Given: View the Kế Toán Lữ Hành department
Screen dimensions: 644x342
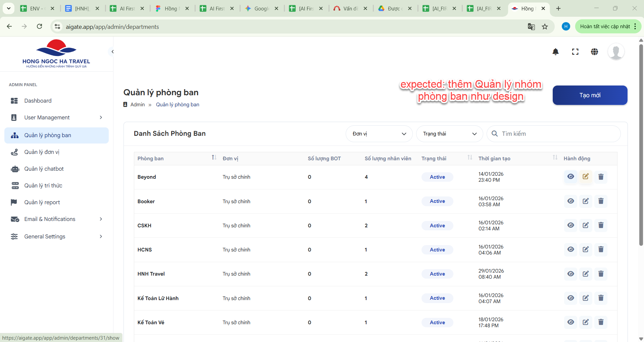Looking at the screenshot, I should point(571,298).
